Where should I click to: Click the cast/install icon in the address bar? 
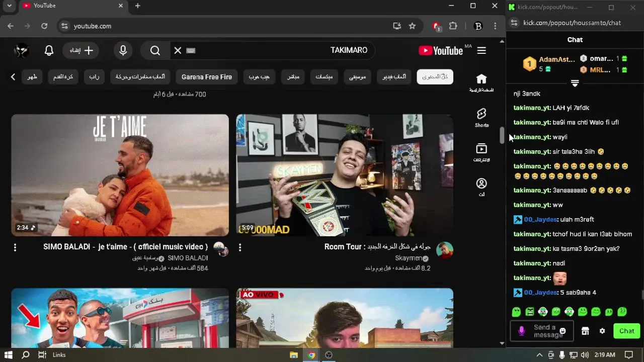pyautogui.click(x=397, y=26)
